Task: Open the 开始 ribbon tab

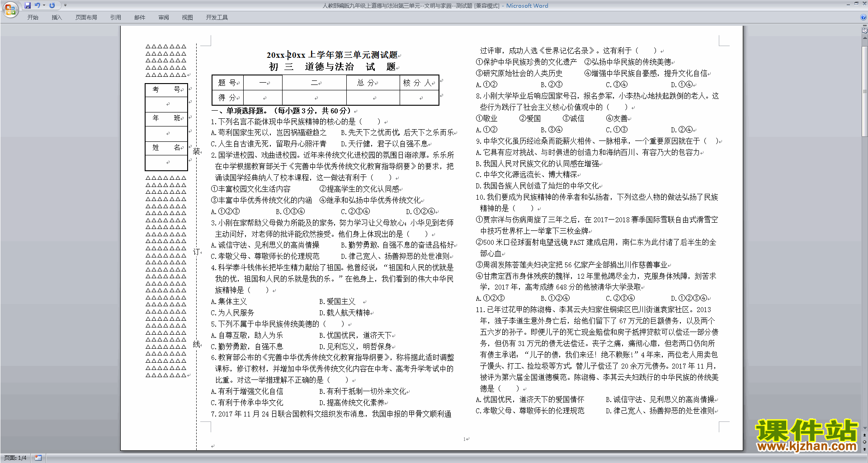Action: [33, 17]
